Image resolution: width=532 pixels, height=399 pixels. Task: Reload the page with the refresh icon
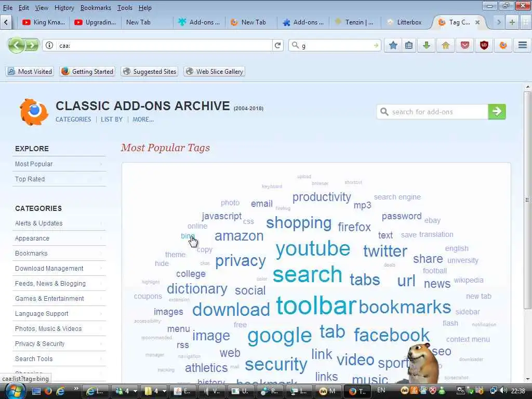coord(277,45)
